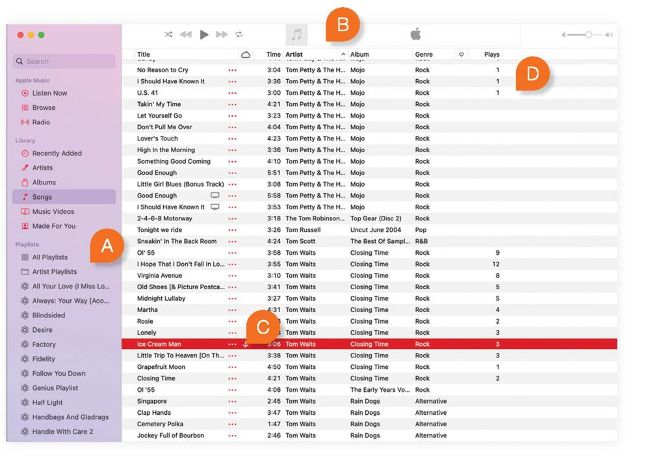Toggle shuffle in the playback controls
Screen dimensions: 650x466
(x=169, y=34)
